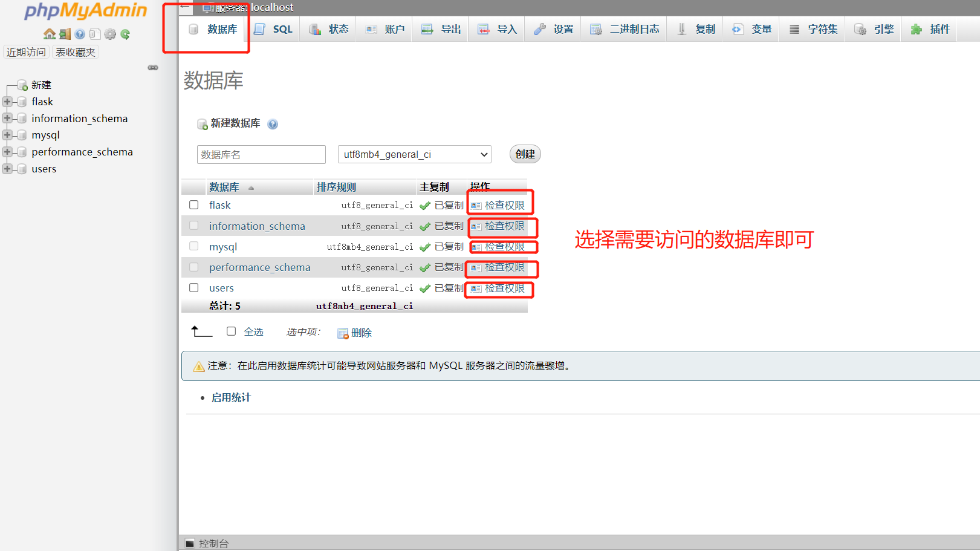The image size is (980, 551).
Task: Open the 插件 plugins tab
Action: (930, 29)
